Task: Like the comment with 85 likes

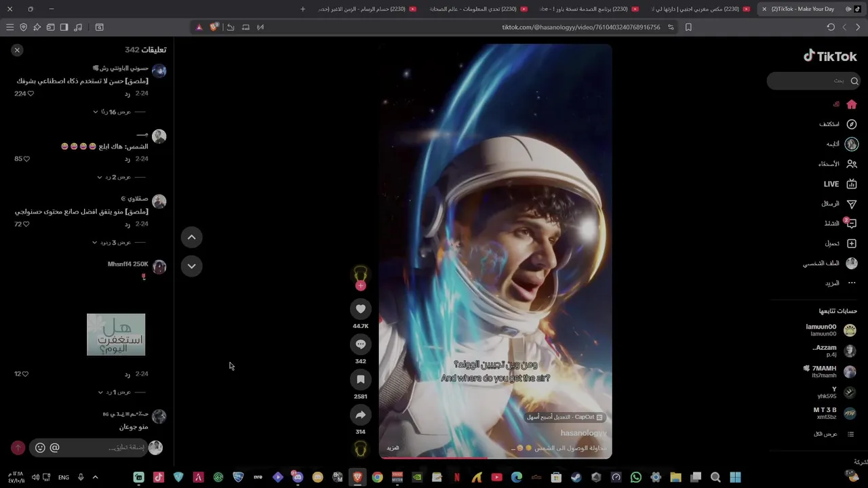Action: [26, 159]
